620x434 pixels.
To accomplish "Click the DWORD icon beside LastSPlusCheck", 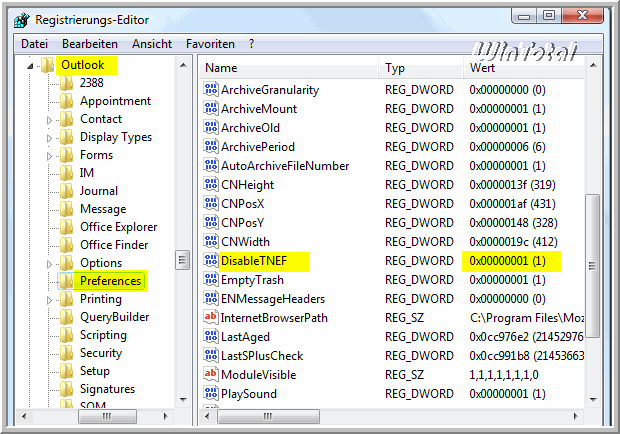I will pos(211,355).
